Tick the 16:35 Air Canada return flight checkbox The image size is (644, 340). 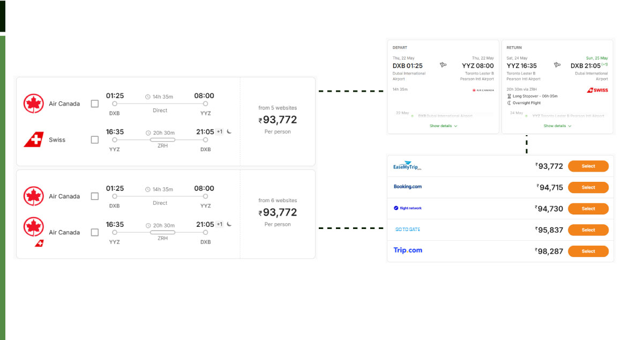click(x=95, y=232)
